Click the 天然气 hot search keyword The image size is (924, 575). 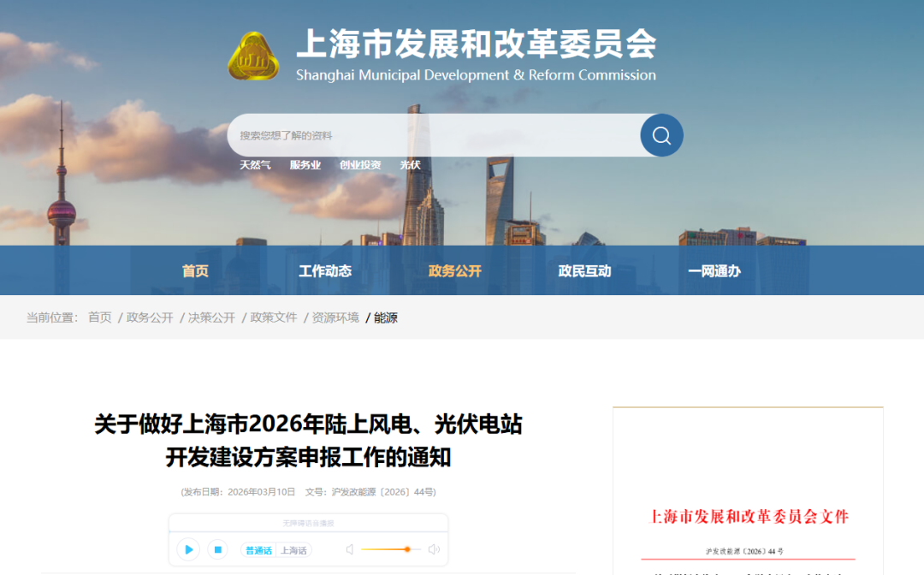click(x=255, y=165)
